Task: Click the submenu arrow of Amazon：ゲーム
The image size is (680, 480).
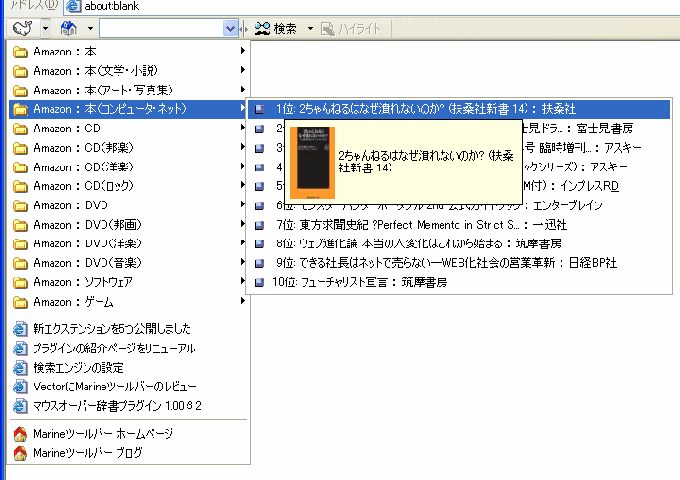Action: [x=242, y=300]
